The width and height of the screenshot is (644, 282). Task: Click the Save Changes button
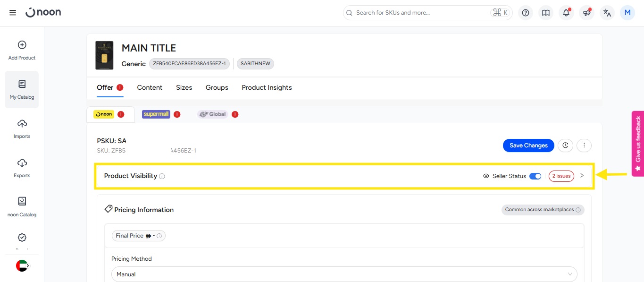pos(528,145)
